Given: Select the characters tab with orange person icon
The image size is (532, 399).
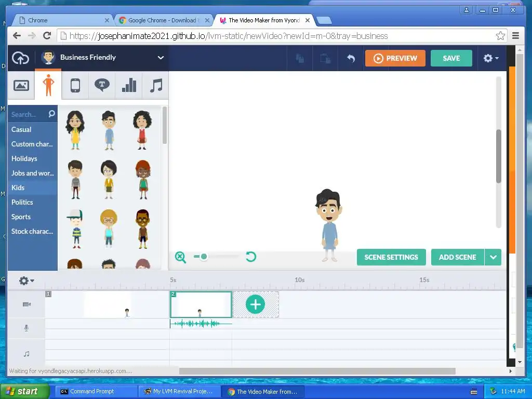Looking at the screenshot, I should [x=48, y=85].
